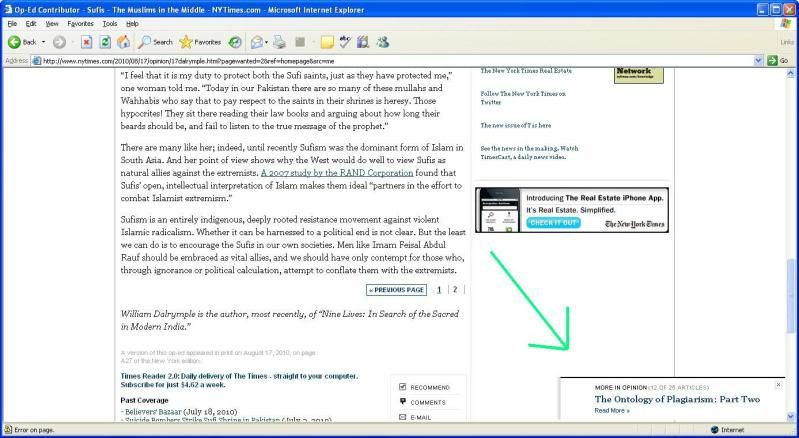The image size is (799, 438).
Task: Expand the Mail button dropdown arrow
Action: pos(267,42)
